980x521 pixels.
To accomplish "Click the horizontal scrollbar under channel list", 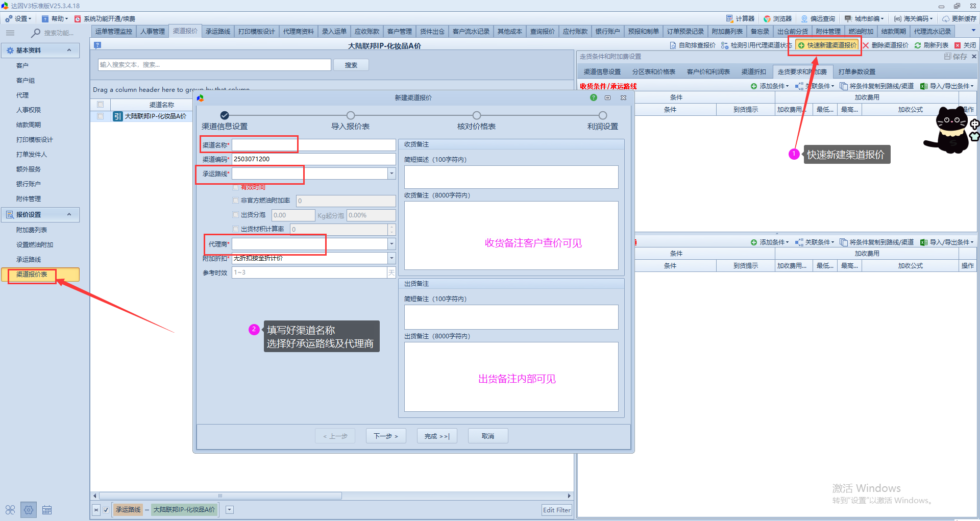I will pos(220,495).
